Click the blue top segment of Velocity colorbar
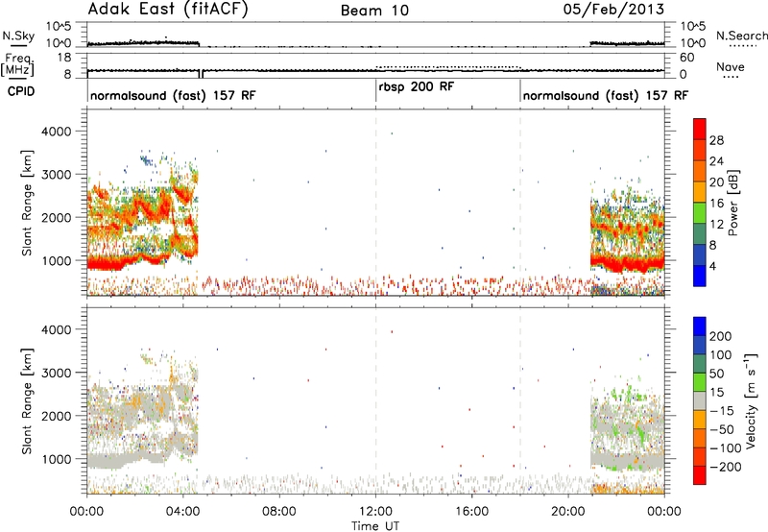 click(x=700, y=326)
